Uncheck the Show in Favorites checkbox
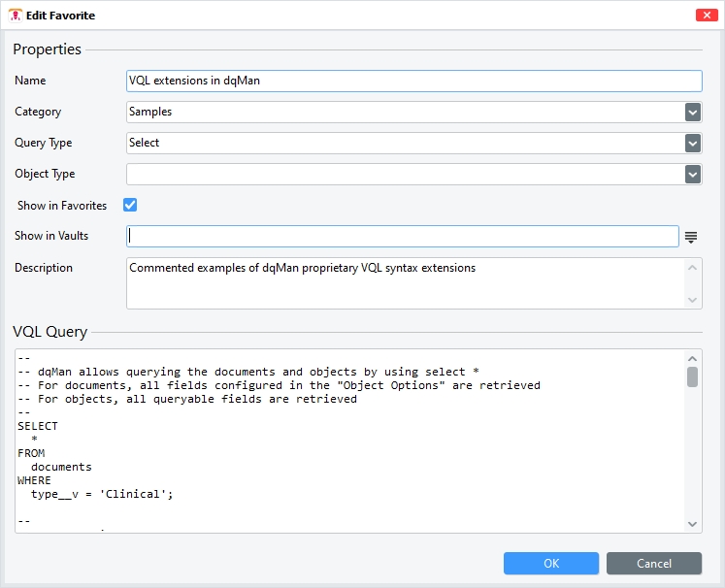725x588 pixels. click(130, 205)
